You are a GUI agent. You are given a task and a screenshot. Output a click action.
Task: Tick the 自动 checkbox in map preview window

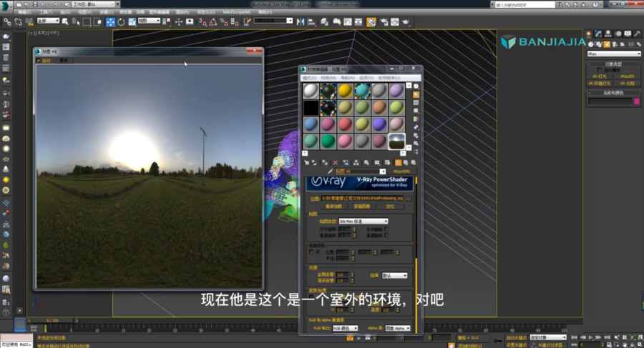tap(39, 60)
